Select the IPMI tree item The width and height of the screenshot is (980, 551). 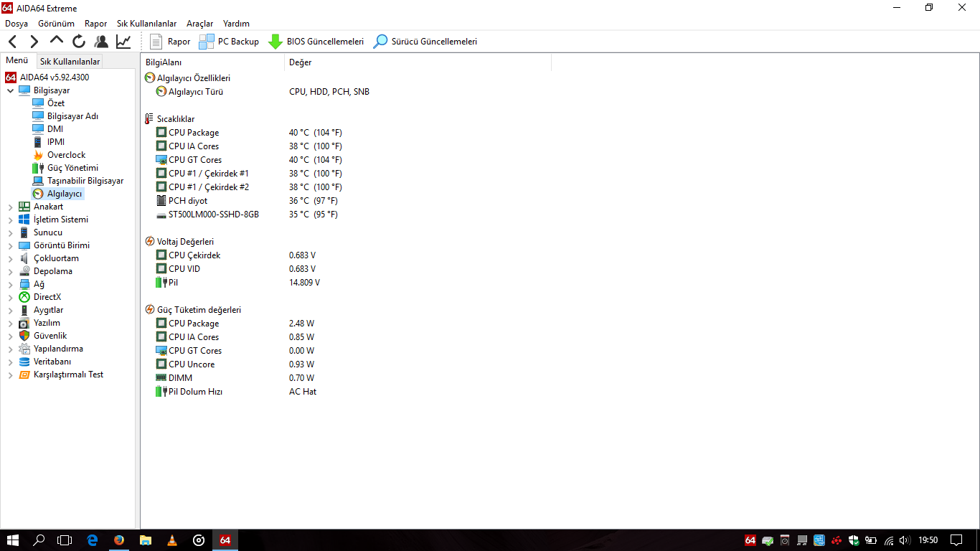point(56,142)
